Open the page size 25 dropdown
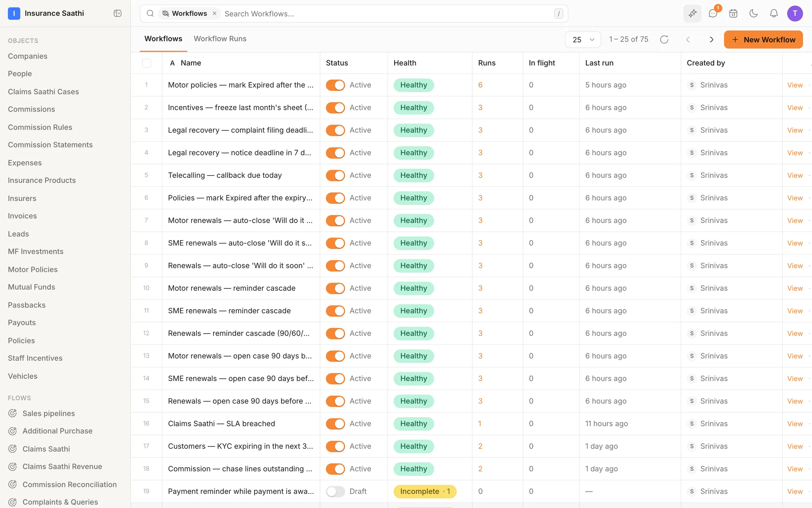Viewport: 812px width, 508px height. tap(583, 39)
